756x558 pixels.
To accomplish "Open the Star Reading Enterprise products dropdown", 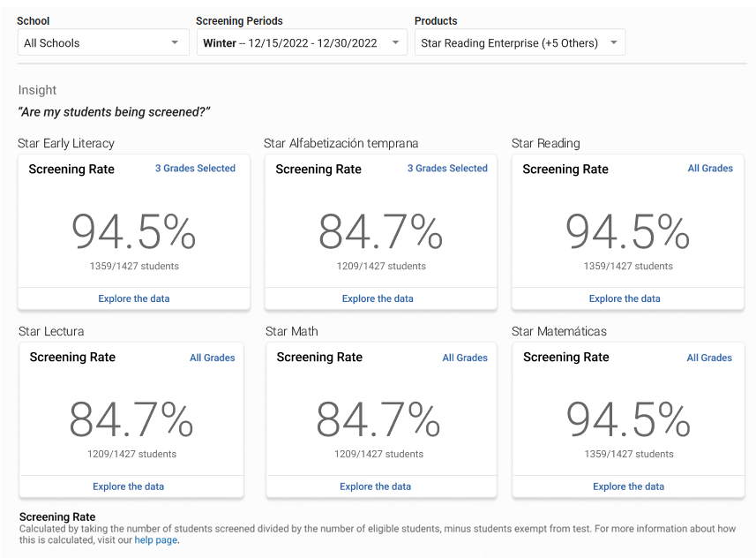I will [512, 41].
